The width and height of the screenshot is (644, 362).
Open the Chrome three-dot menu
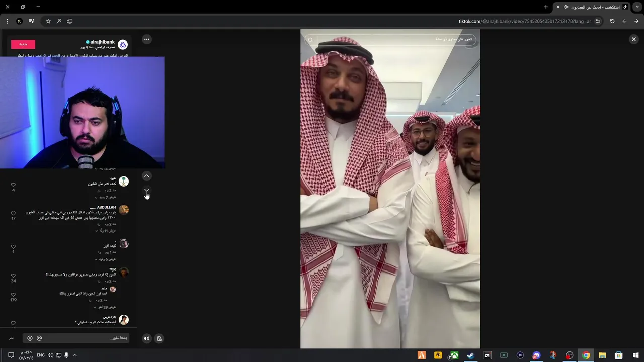click(7, 21)
